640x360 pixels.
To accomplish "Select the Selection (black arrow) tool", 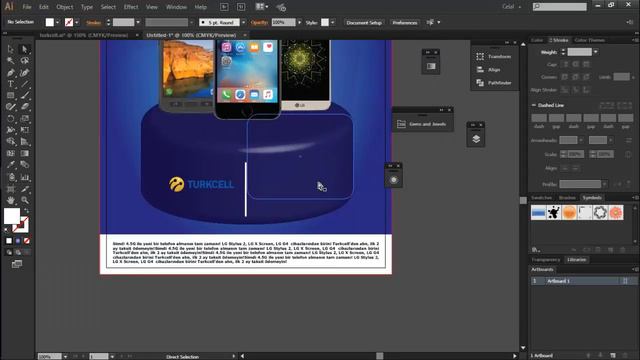I will click(11, 49).
